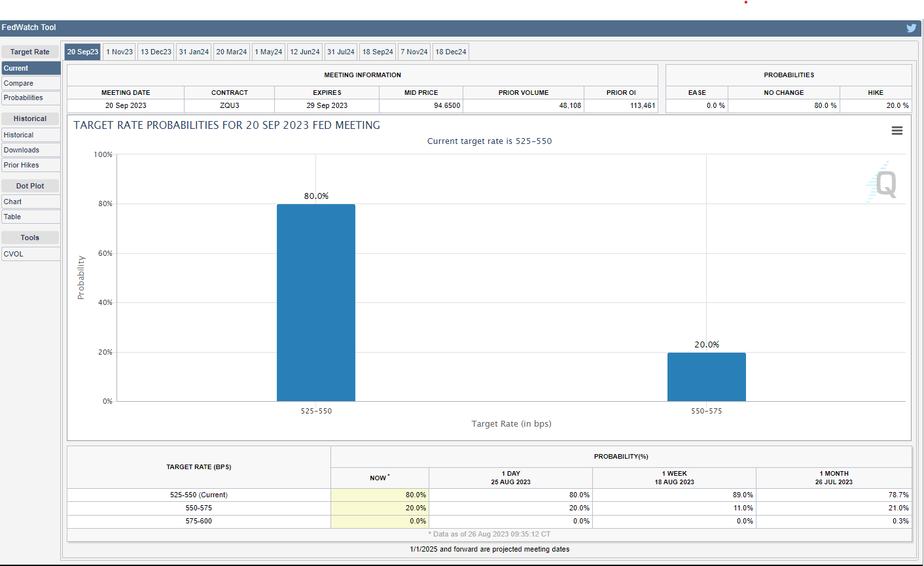Screen dimensions: 924x566
Task: Open the 31 Jan24 meeting tab
Action: [194, 52]
